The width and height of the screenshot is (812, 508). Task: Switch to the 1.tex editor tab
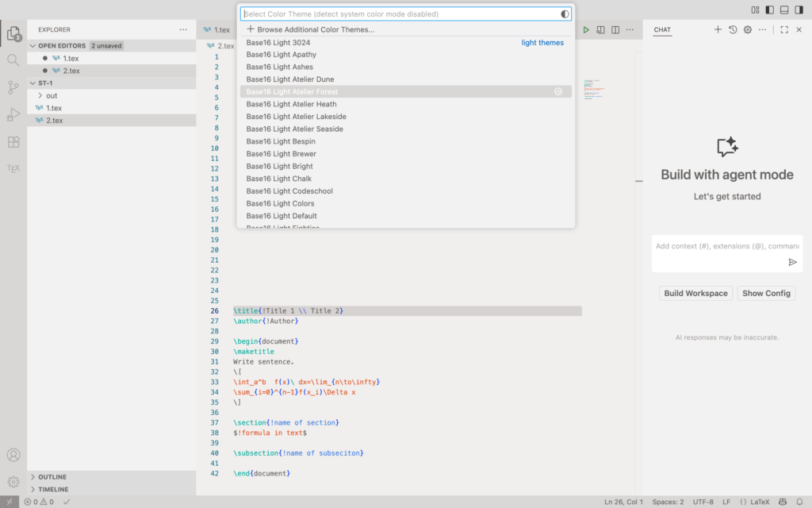(x=221, y=29)
